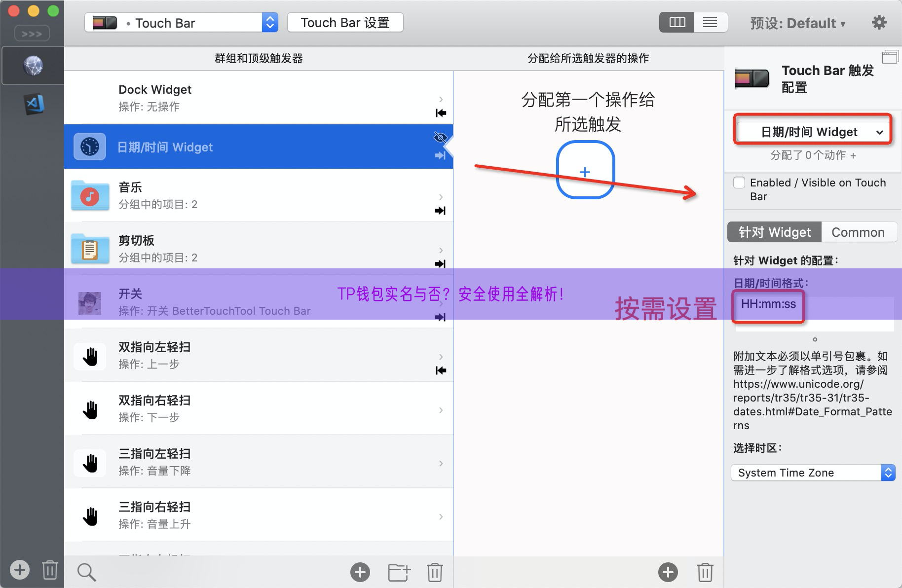Select the global app globe icon in sidebar

coord(33,66)
